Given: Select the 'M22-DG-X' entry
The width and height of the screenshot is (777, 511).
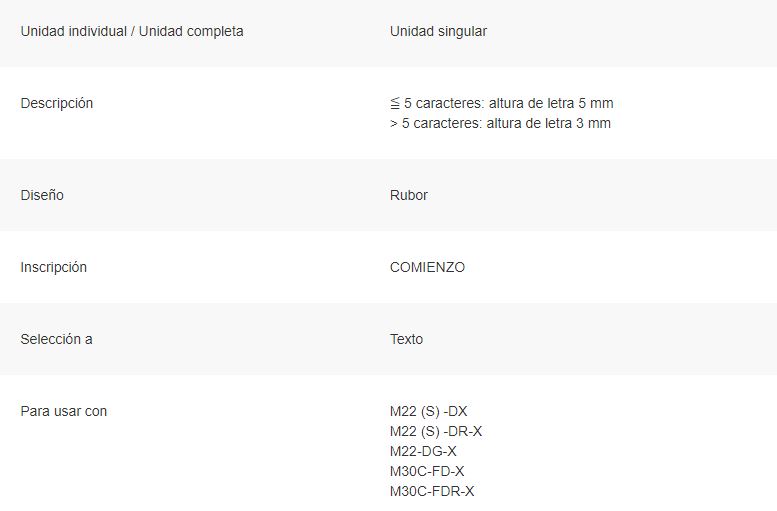Looking at the screenshot, I should coord(423,451).
